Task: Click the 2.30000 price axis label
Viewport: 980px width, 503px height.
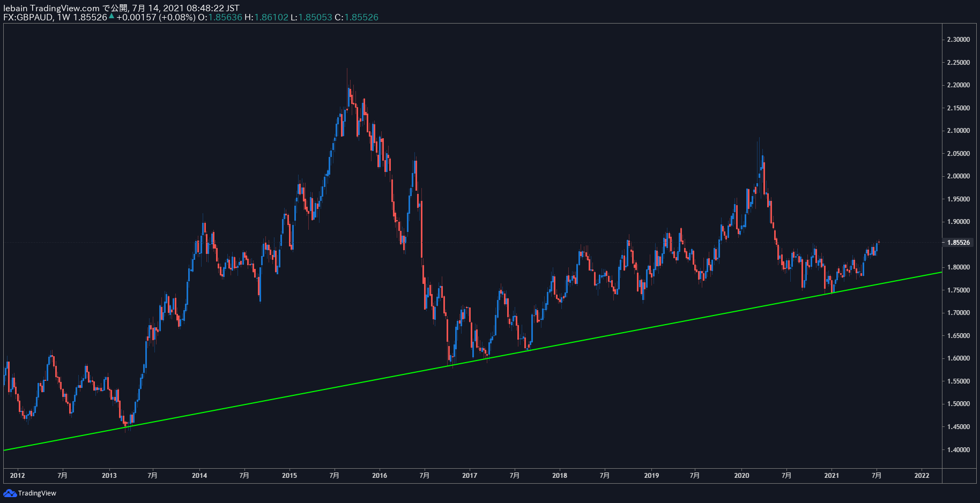Action: pos(959,40)
